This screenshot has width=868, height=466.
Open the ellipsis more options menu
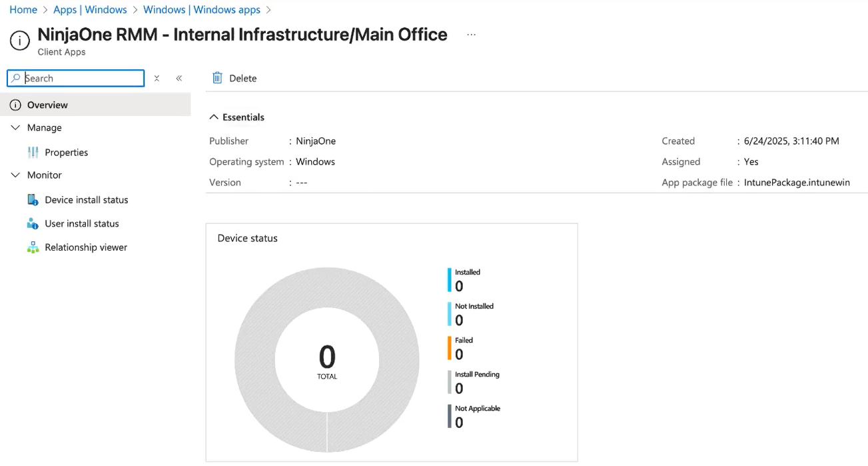471,35
